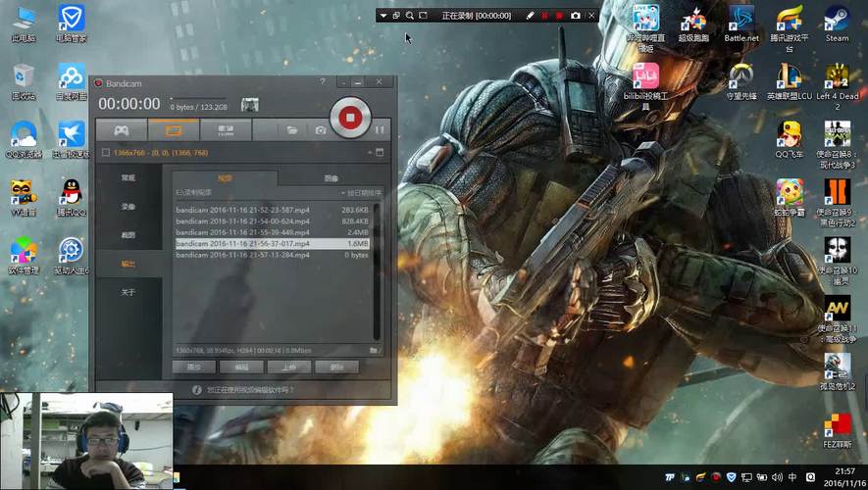Image resolution: width=868 pixels, height=490 pixels.
Task: Stop recording with the red Bandicam button
Action: tap(350, 118)
